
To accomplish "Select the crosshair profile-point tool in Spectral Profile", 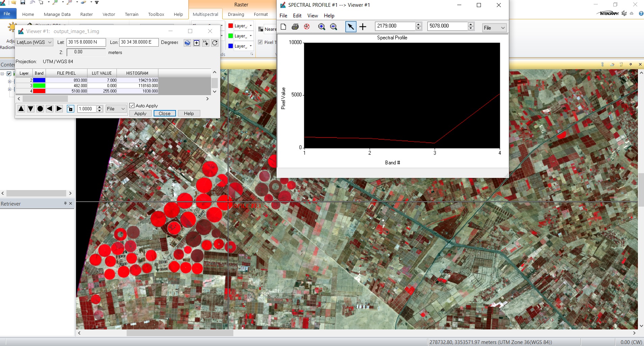I will point(363,27).
